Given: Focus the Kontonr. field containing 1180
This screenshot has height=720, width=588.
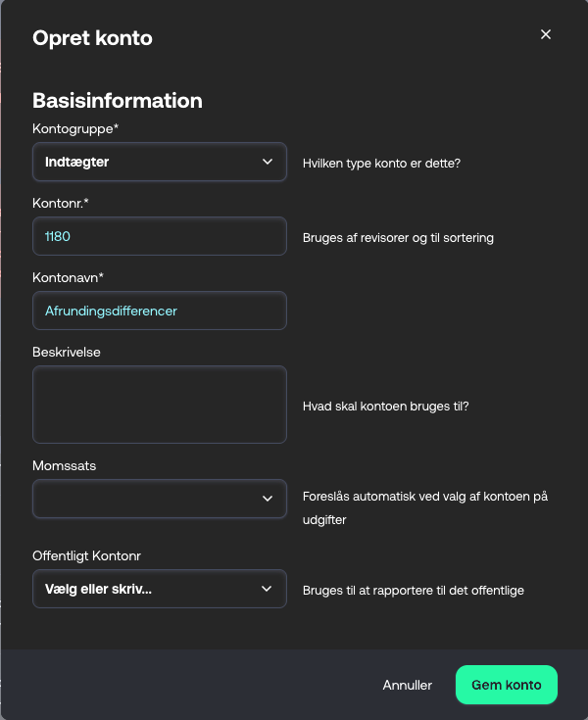Looking at the screenshot, I should (x=160, y=236).
